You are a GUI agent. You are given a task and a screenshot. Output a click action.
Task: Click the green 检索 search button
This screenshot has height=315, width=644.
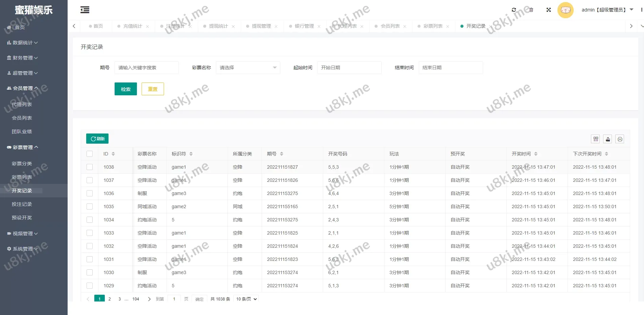coord(125,89)
